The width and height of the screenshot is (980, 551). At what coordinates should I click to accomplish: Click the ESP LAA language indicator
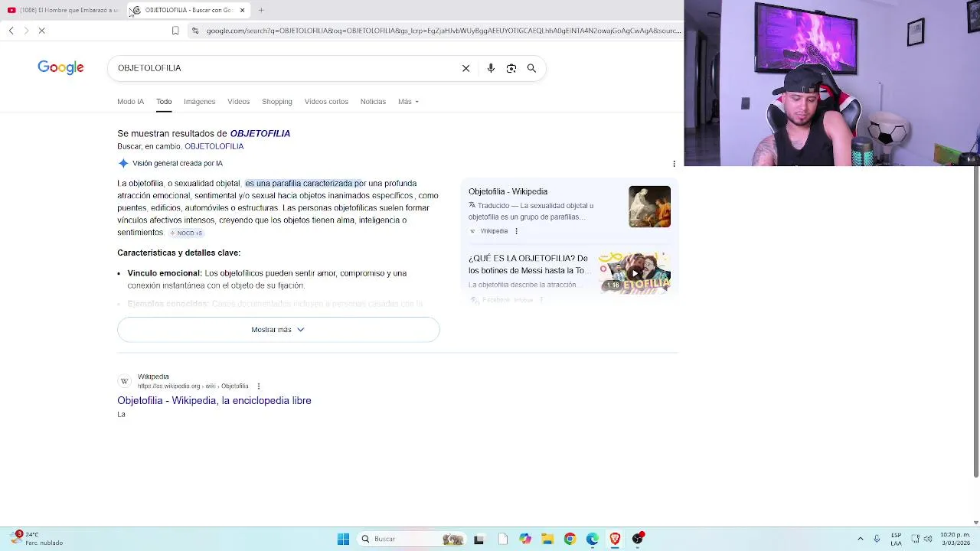click(896, 539)
